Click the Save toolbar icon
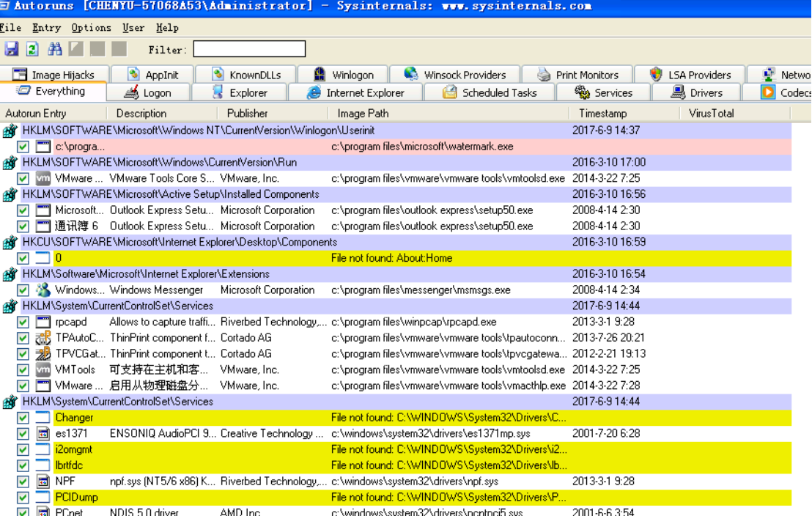Image resolution: width=812 pixels, height=516 pixels. tap(12, 49)
